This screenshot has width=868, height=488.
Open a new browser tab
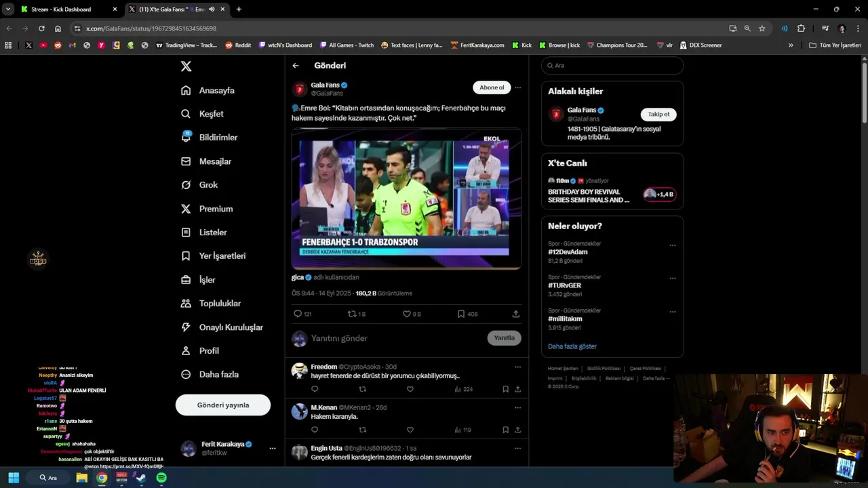239,9
